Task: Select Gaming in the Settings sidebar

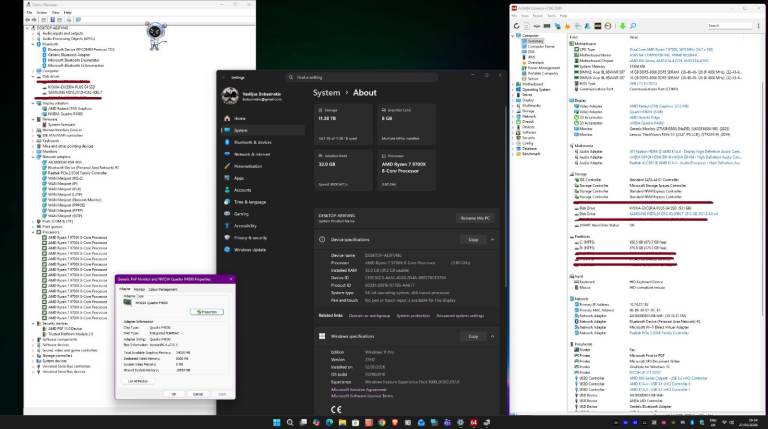Action: coord(240,213)
